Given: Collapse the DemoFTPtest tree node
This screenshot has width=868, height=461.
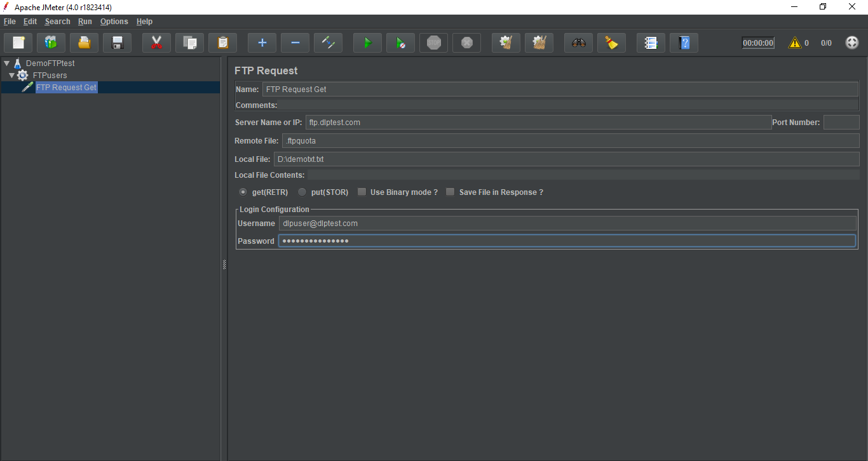Looking at the screenshot, I should point(6,63).
